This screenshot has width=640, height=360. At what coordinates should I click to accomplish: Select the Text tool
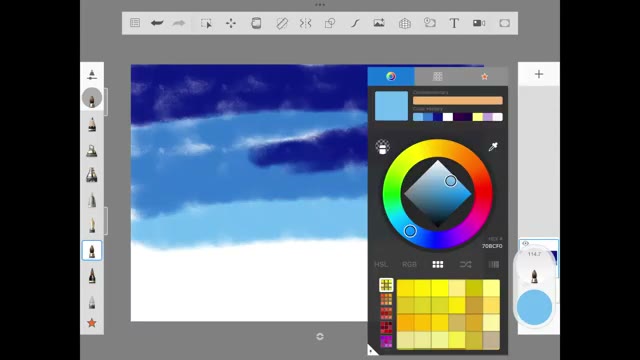[x=454, y=23]
